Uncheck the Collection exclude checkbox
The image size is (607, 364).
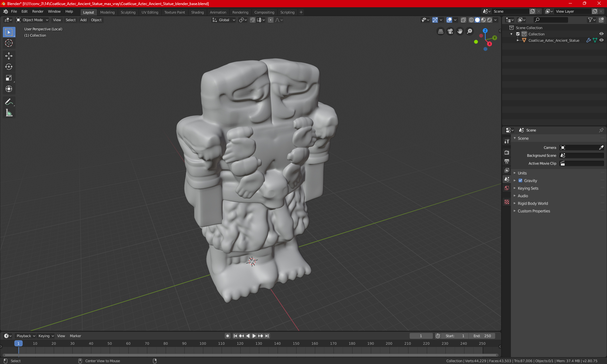coord(518,34)
